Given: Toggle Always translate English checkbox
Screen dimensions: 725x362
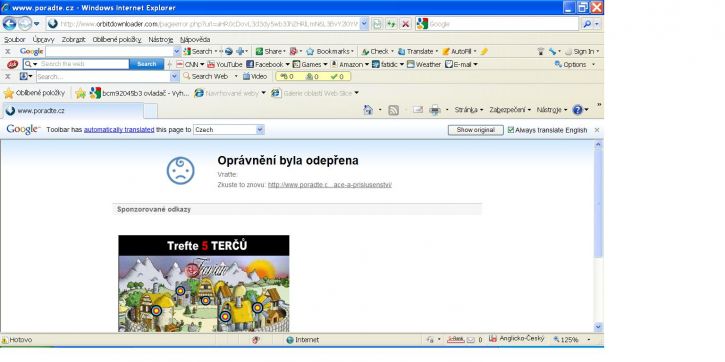Looking at the screenshot, I should click(510, 130).
